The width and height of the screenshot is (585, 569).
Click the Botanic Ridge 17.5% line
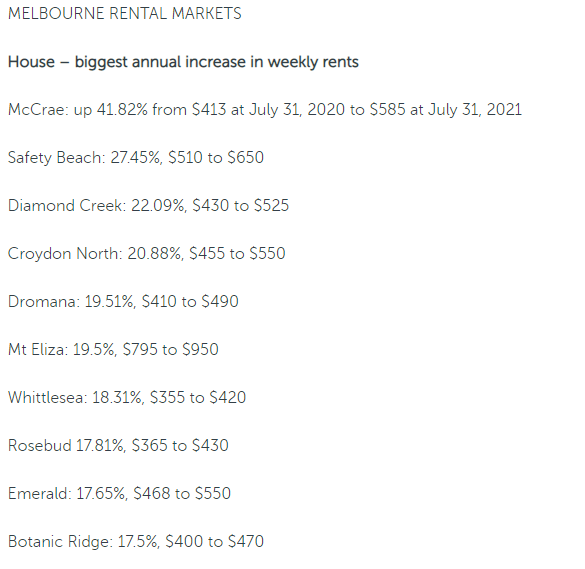[136, 542]
